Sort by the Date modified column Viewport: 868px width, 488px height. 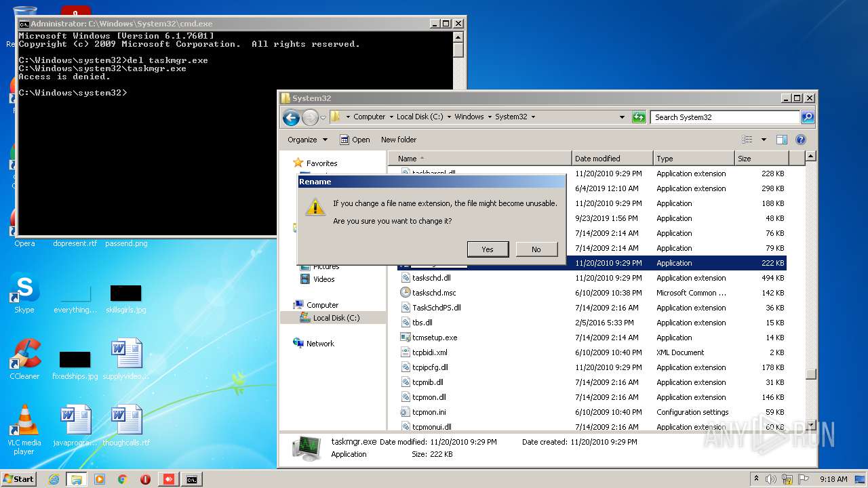(612, 159)
